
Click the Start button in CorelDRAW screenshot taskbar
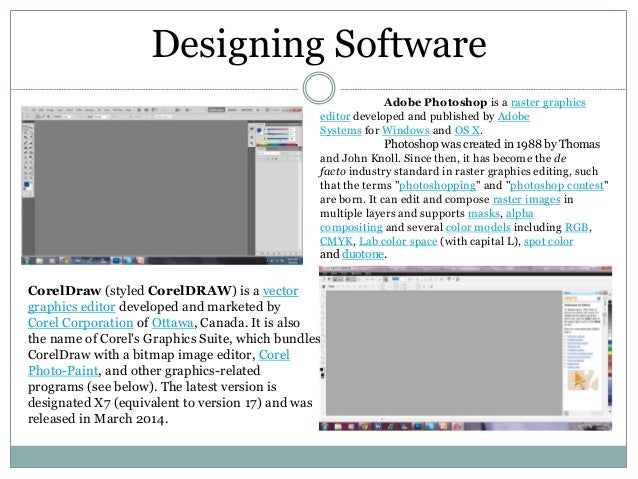pos(325,427)
